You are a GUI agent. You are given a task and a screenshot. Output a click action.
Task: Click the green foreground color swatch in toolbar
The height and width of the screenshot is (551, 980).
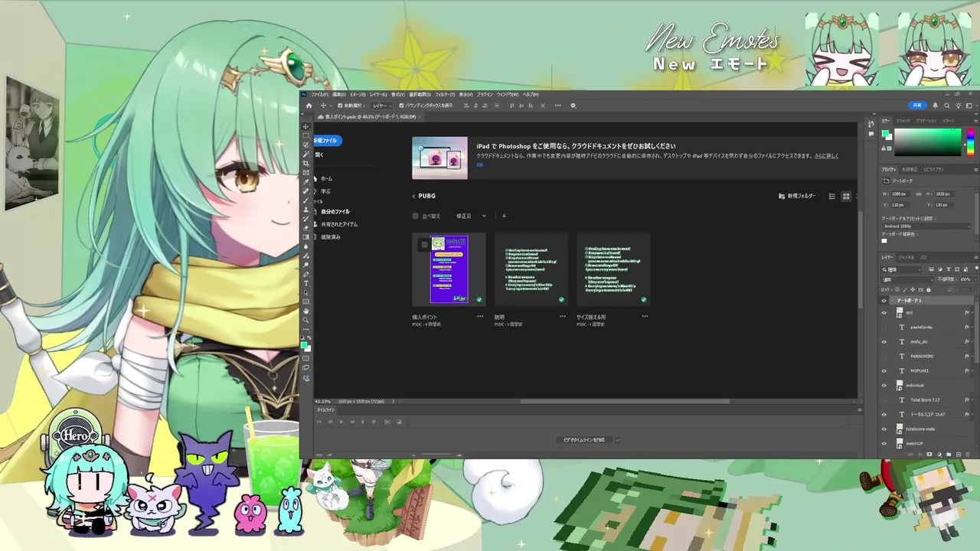point(304,345)
